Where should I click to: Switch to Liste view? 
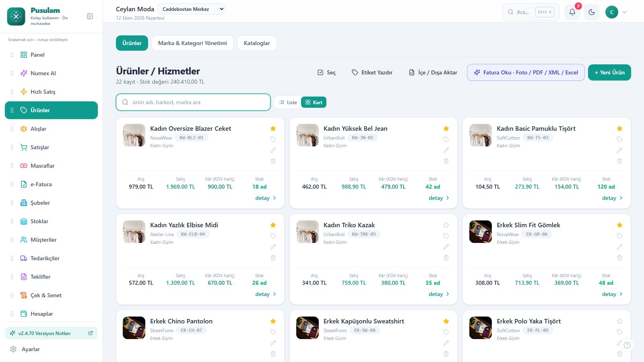(288, 102)
